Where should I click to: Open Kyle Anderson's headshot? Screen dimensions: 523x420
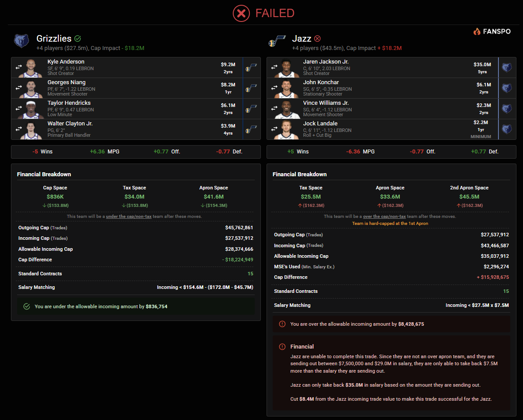[31, 68]
